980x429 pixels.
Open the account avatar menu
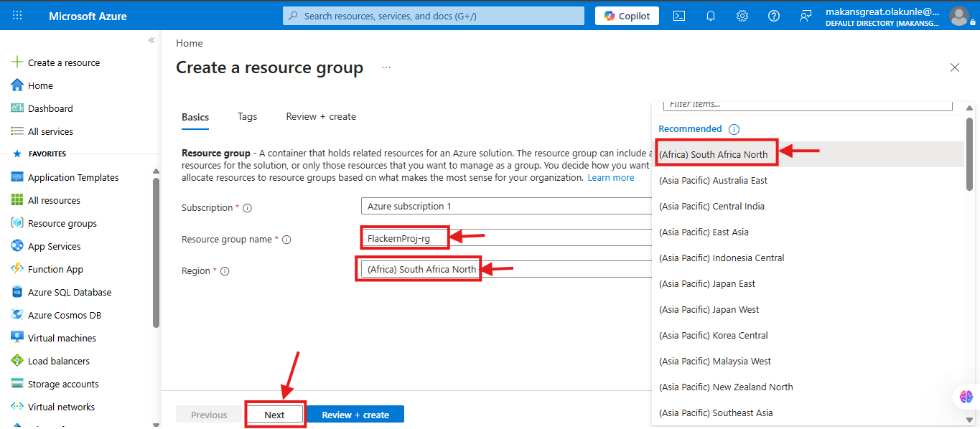click(x=958, y=16)
